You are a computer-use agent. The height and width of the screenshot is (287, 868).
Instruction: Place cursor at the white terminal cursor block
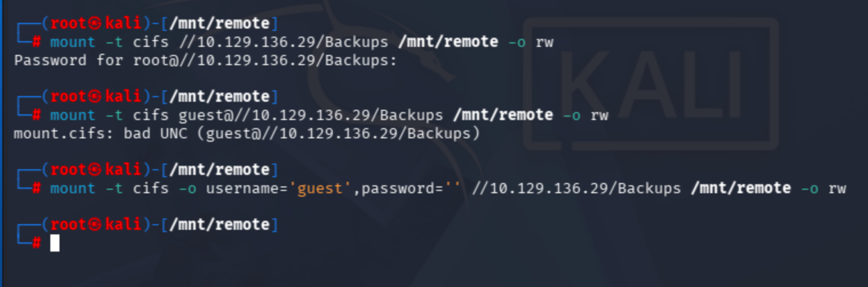tap(55, 243)
